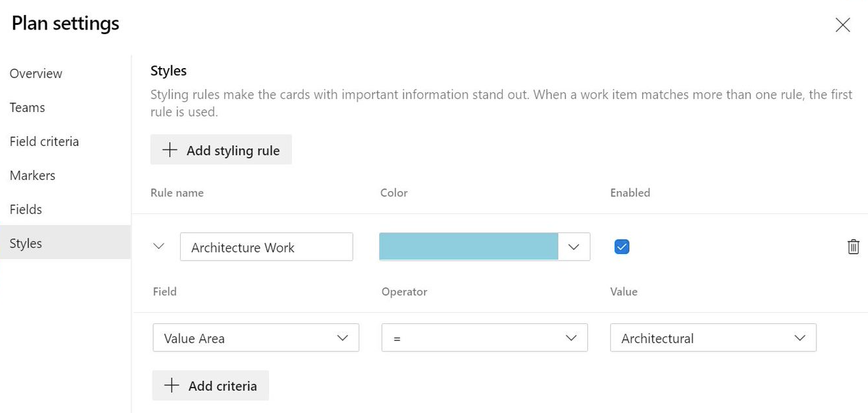
Task: Open the Teams settings section
Action: click(27, 107)
